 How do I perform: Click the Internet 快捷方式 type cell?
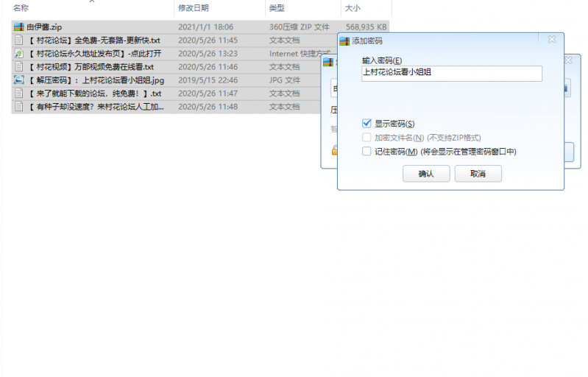(300, 54)
